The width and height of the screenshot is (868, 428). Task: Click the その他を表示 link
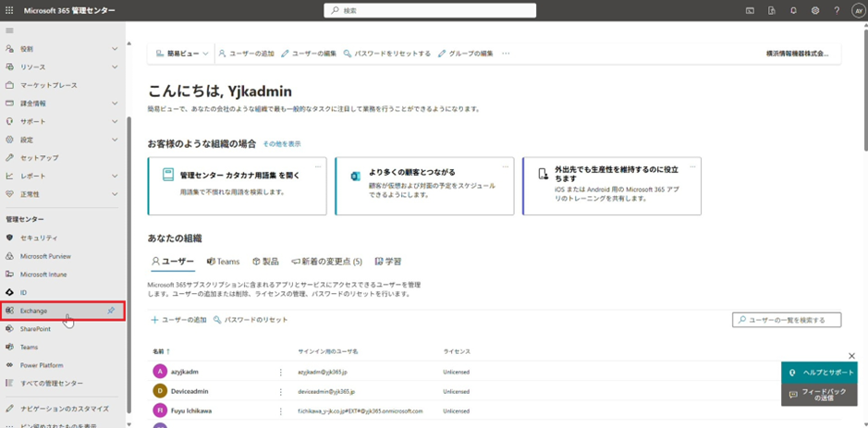[281, 144]
